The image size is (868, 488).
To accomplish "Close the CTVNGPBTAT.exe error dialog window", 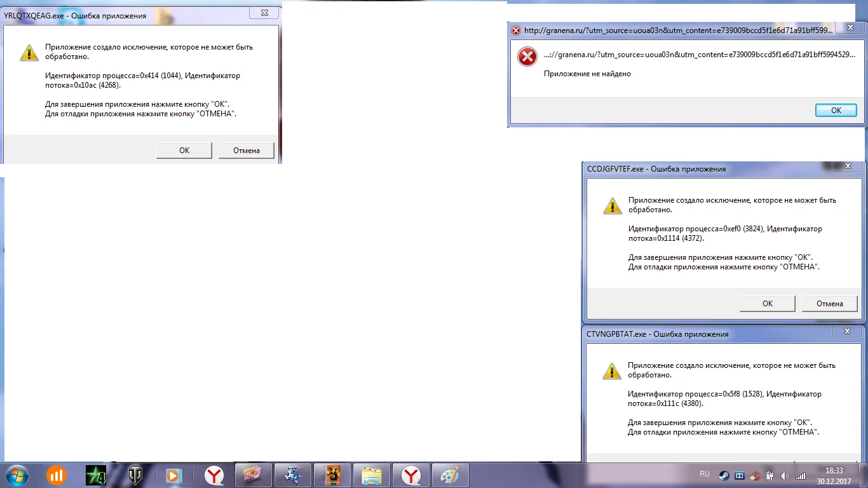I will coord(847,332).
